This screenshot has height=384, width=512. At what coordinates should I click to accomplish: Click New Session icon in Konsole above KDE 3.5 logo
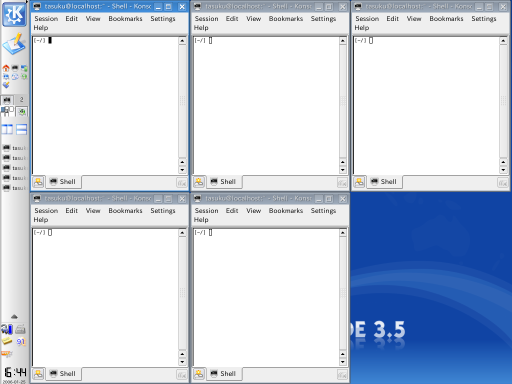pyautogui.click(x=359, y=182)
